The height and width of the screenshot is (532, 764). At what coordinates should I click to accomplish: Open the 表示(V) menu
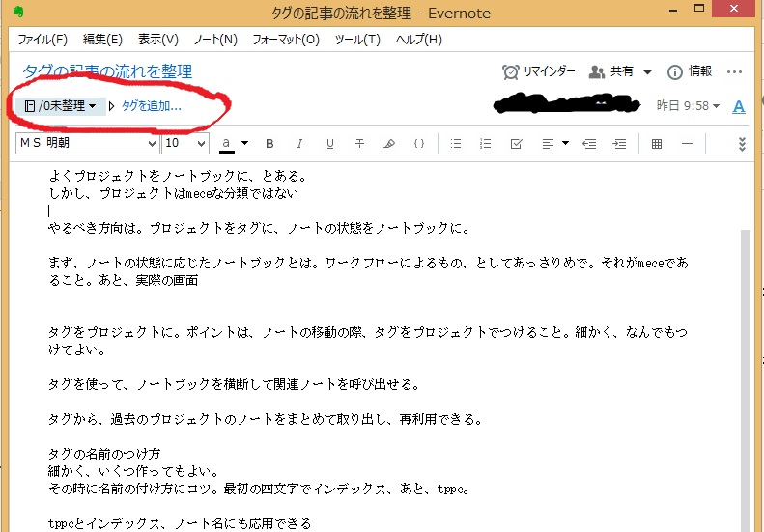157,39
